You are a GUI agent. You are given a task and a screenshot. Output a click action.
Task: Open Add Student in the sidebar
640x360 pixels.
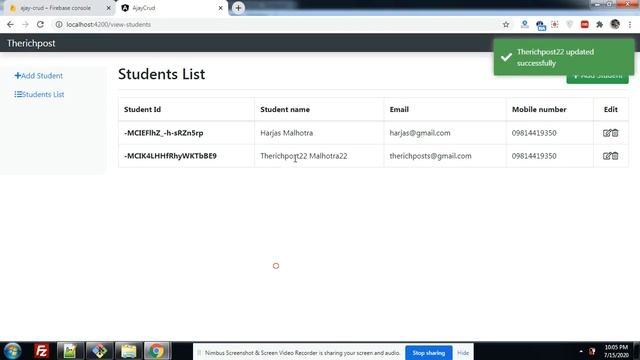(39, 76)
